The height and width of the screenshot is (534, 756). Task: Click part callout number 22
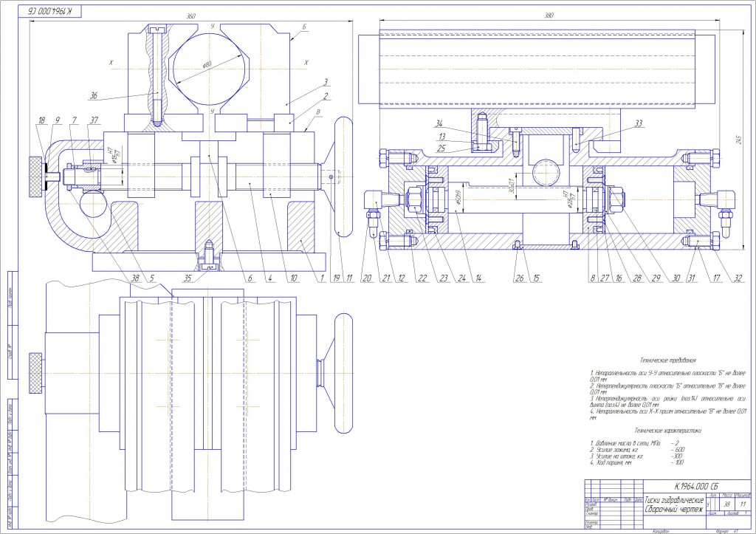422,278
